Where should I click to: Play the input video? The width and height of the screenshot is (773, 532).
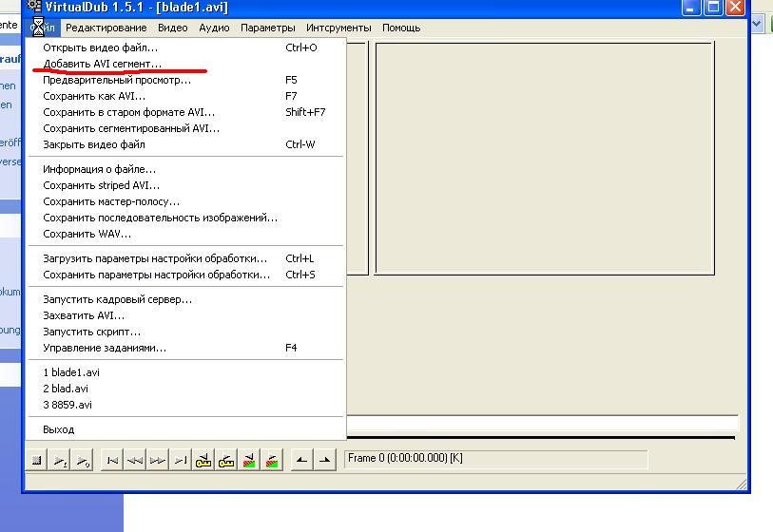coord(60,461)
